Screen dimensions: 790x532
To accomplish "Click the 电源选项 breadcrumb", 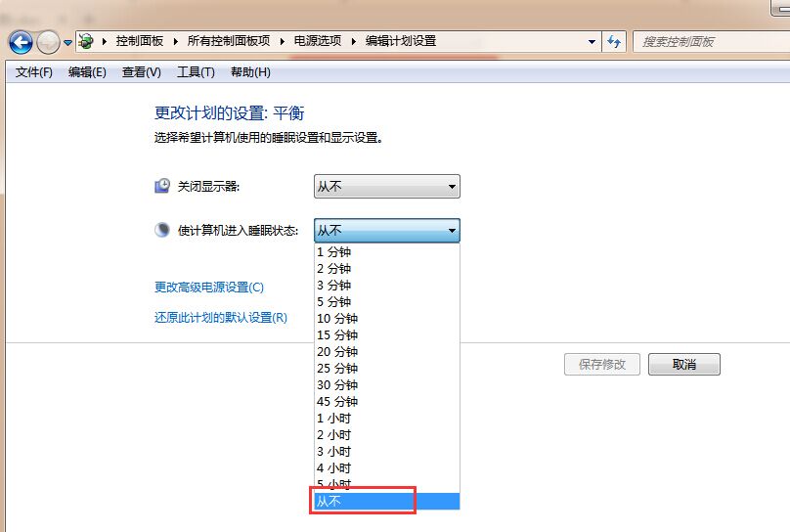I will click(x=318, y=41).
